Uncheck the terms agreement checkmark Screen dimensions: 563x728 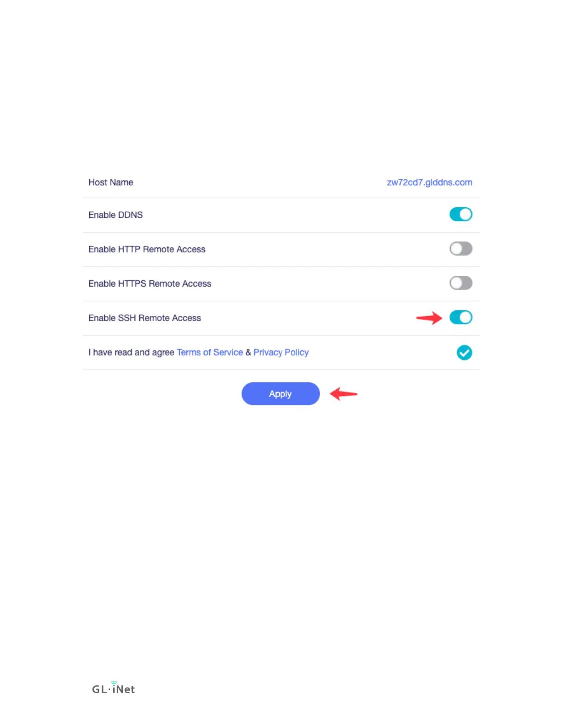coord(465,353)
